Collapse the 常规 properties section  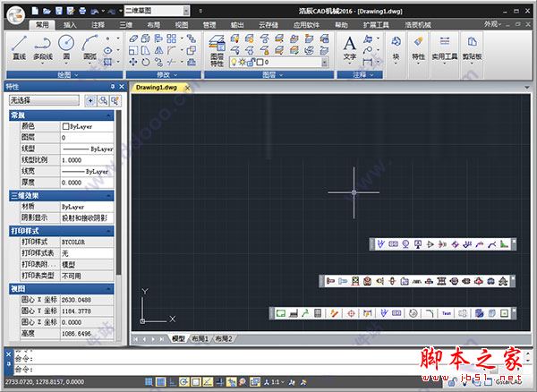[109, 115]
